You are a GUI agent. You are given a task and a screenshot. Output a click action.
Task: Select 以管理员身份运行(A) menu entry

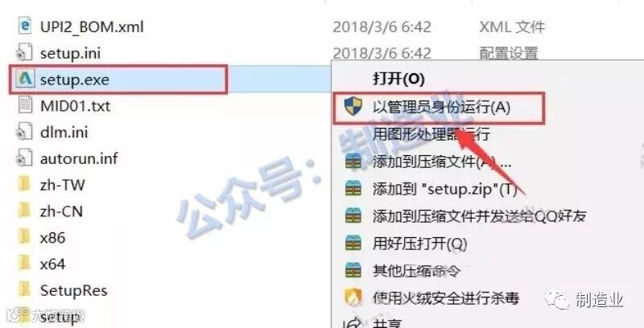[441, 108]
